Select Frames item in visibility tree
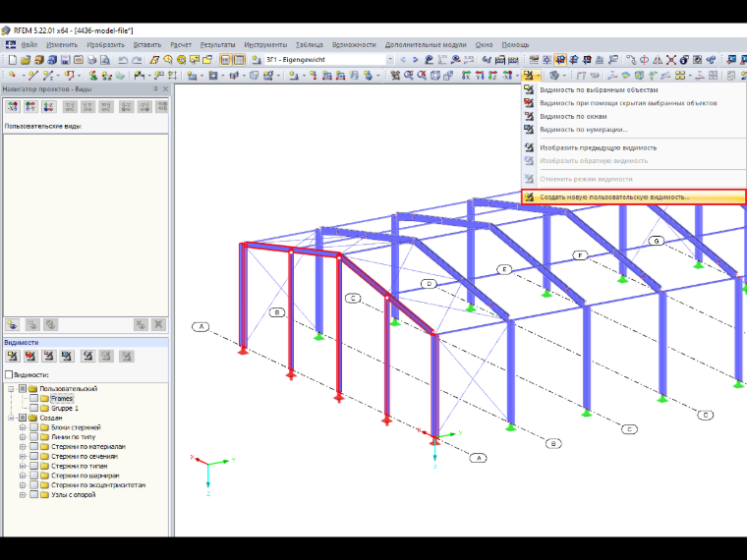 62,398
